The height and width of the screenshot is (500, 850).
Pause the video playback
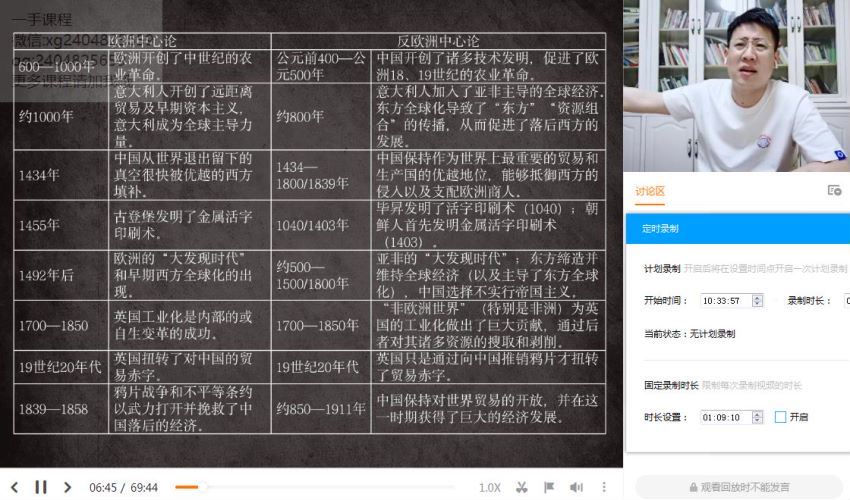41,487
